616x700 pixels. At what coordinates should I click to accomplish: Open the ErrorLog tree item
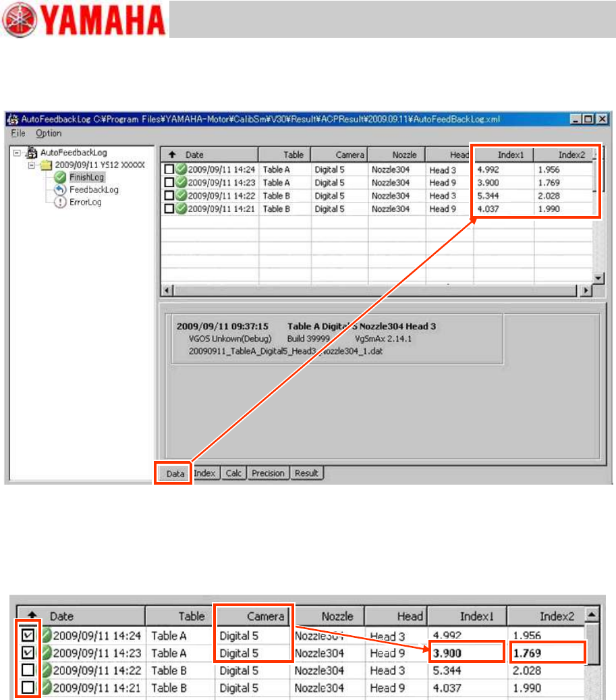(85, 203)
